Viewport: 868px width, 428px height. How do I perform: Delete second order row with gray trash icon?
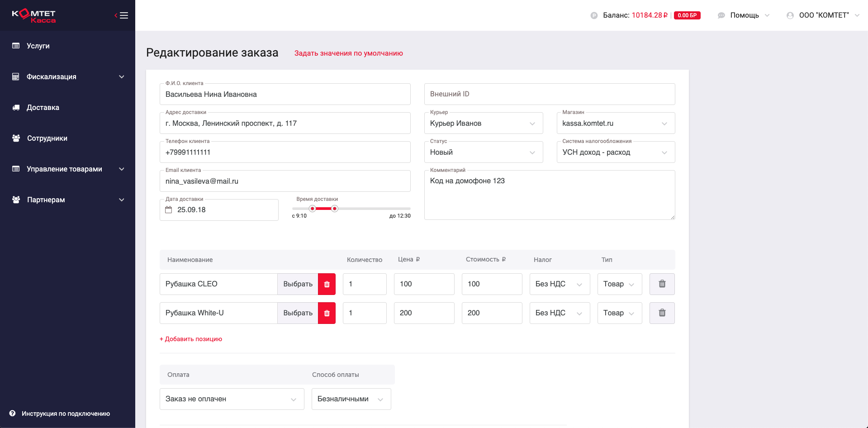click(x=662, y=313)
